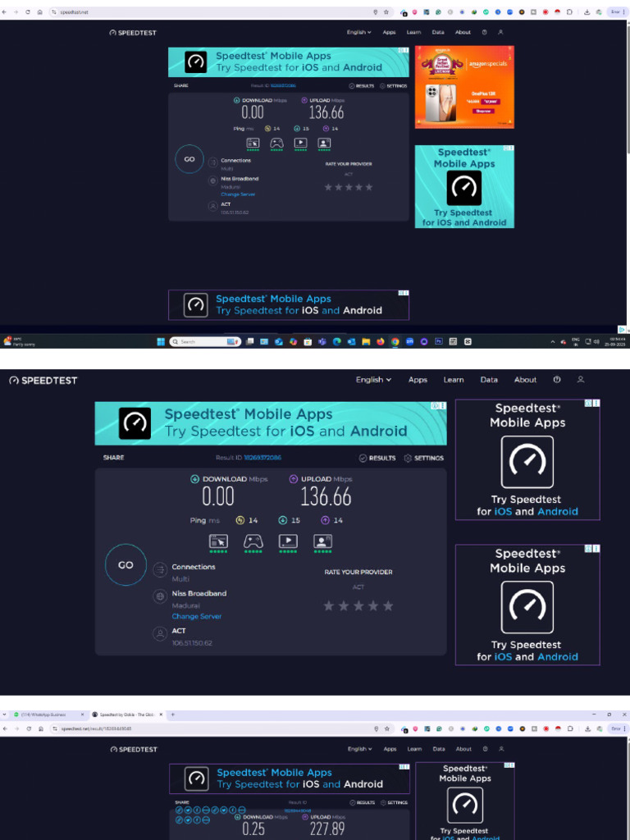Click ACT user icon in middle screenshot
This screenshot has width=630, height=840.
tap(160, 634)
